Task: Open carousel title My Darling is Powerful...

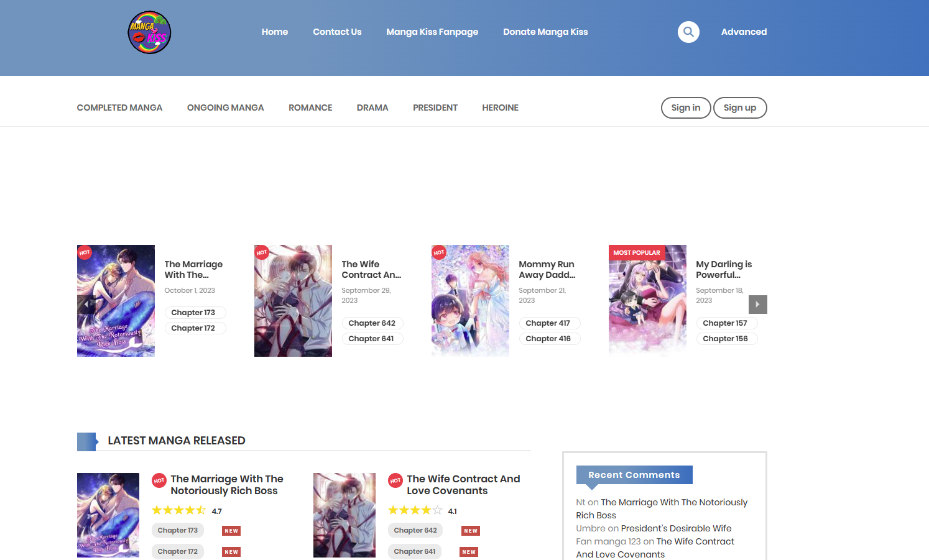Action: 724,269
